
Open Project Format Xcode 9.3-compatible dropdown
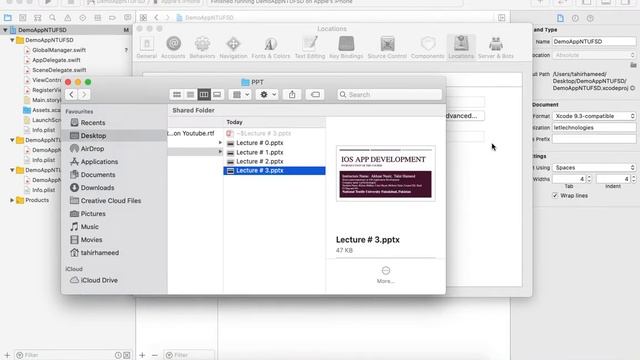tap(594, 116)
